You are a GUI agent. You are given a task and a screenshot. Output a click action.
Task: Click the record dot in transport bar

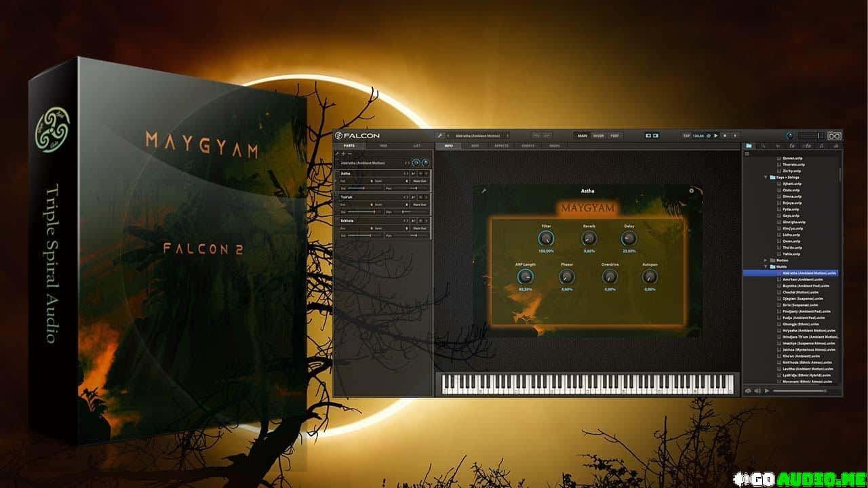(735, 136)
